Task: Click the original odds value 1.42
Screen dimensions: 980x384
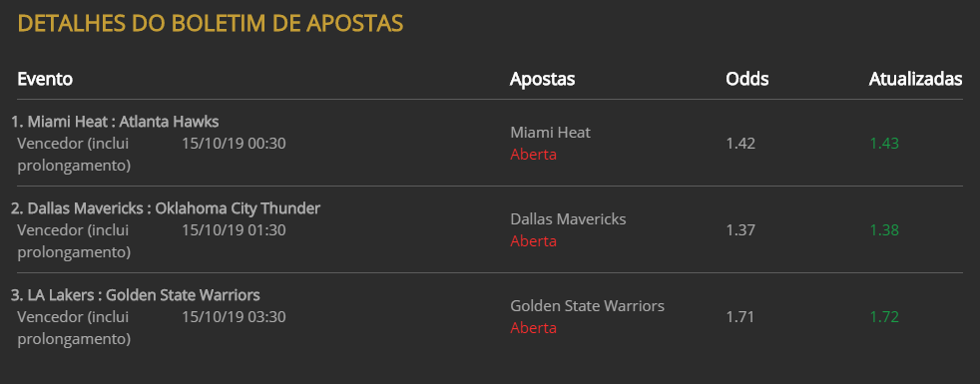Action: 740,144
